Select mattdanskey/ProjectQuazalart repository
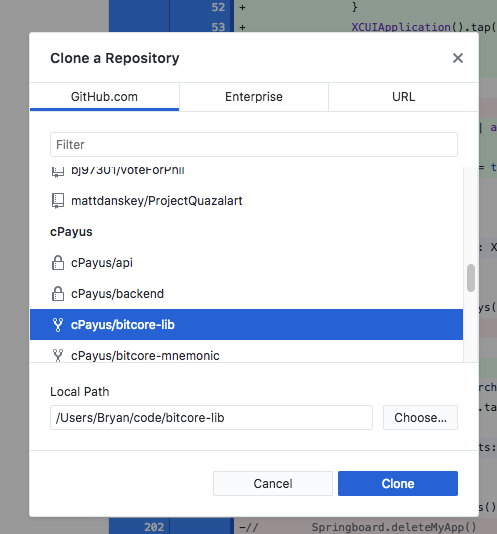The image size is (497, 534). pyautogui.click(x=246, y=201)
